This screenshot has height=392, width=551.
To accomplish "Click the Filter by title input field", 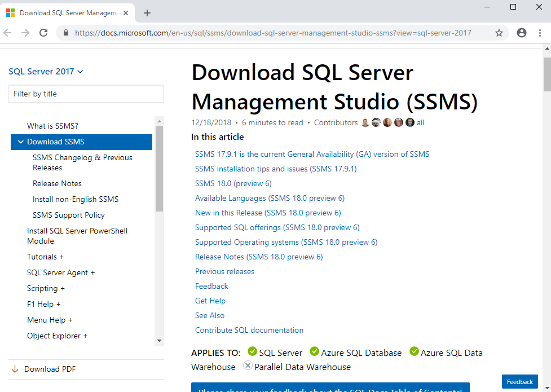I will 86,94.
